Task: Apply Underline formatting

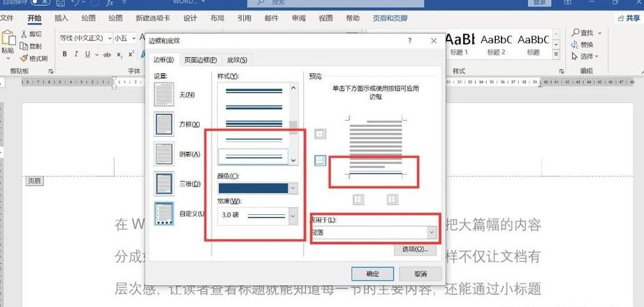Action: [87, 54]
